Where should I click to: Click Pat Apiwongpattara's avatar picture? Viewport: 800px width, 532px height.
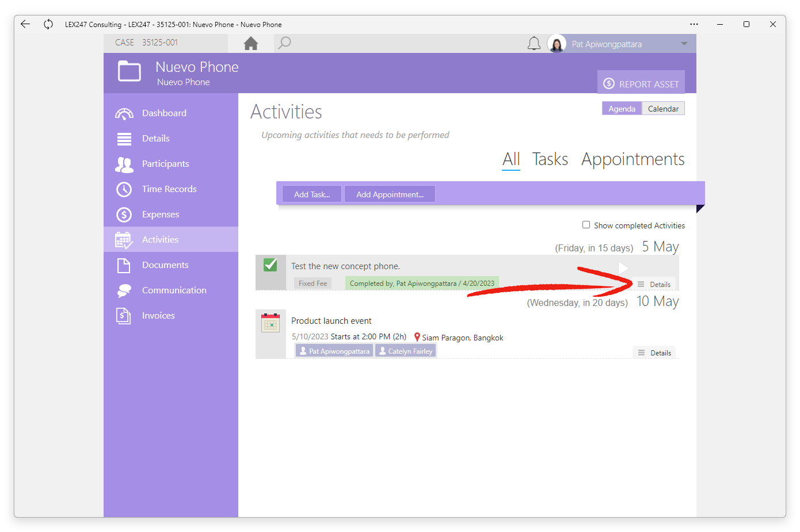[557, 44]
